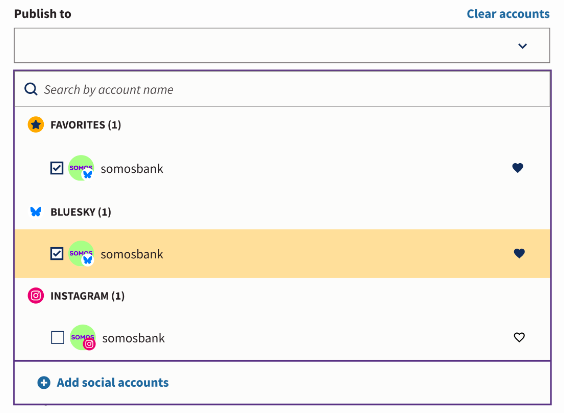564x413 pixels.
Task: Click the Publish to label
Action: [x=43, y=14]
